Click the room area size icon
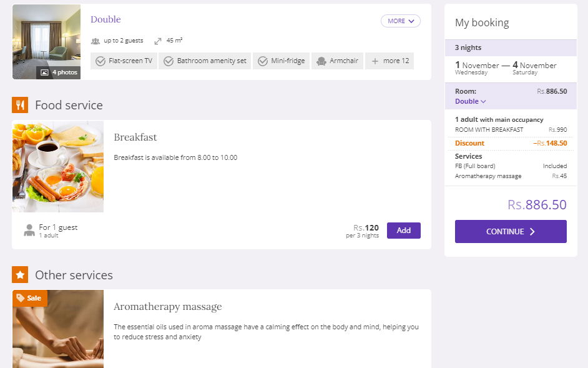The image size is (588, 368). click(x=158, y=41)
